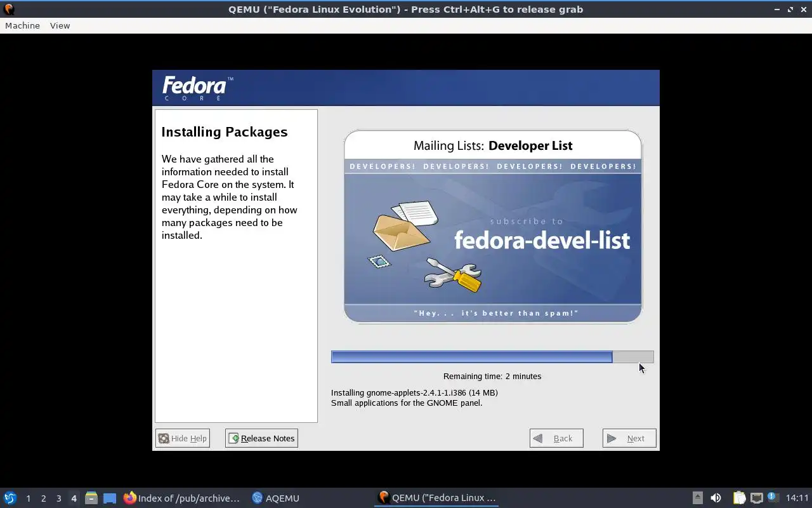Click the blue show-desktop icon in taskbar
Screen dimensions: 812x508
(110, 498)
